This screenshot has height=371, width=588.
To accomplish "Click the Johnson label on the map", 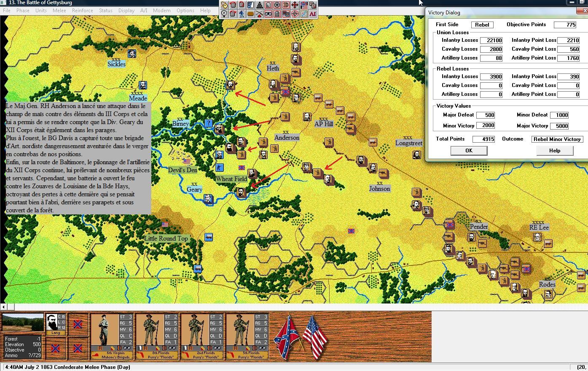I will (x=380, y=189).
